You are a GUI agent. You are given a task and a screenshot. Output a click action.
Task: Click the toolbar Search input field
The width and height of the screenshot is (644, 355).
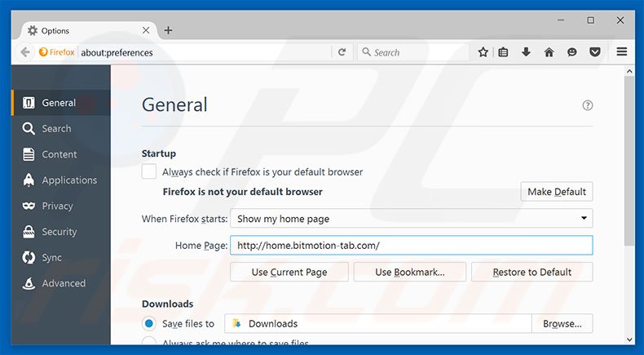(412, 52)
